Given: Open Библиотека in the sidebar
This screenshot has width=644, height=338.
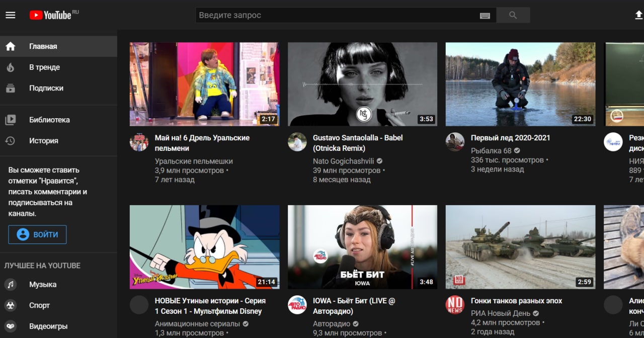Looking at the screenshot, I should pyautogui.click(x=58, y=120).
